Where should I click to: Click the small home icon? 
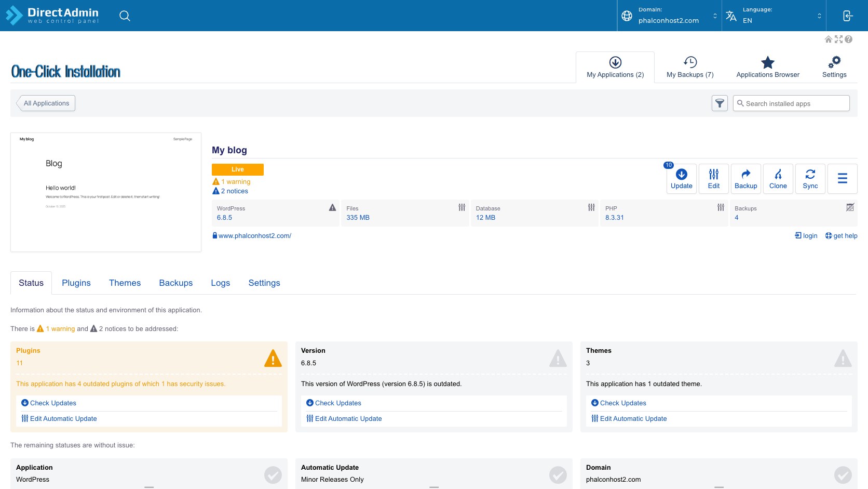click(x=829, y=39)
